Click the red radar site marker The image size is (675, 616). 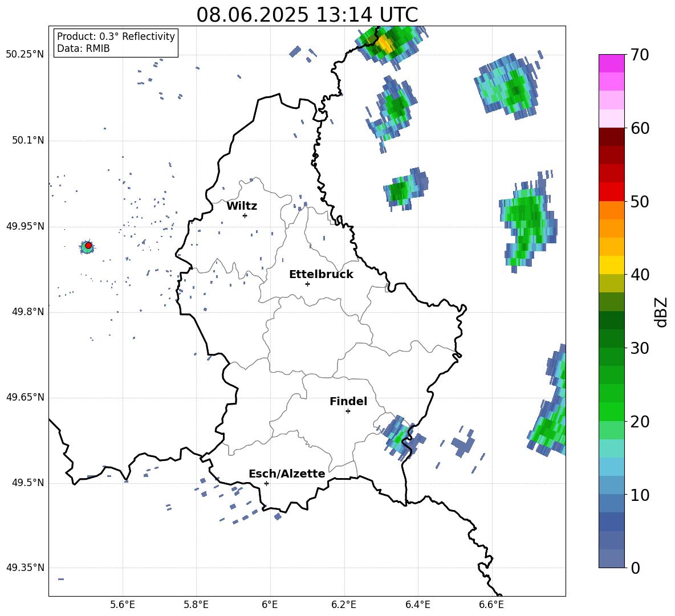click(88, 246)
